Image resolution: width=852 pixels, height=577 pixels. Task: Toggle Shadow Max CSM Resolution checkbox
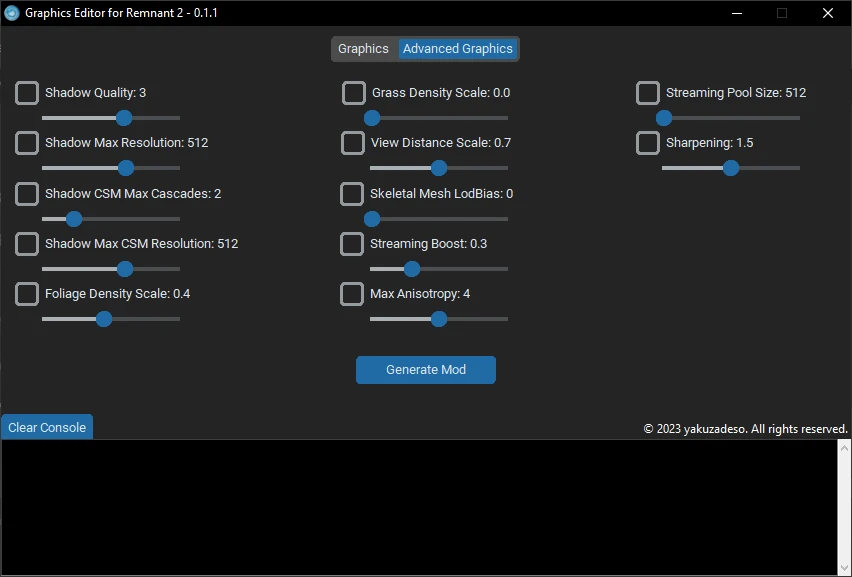27,244
